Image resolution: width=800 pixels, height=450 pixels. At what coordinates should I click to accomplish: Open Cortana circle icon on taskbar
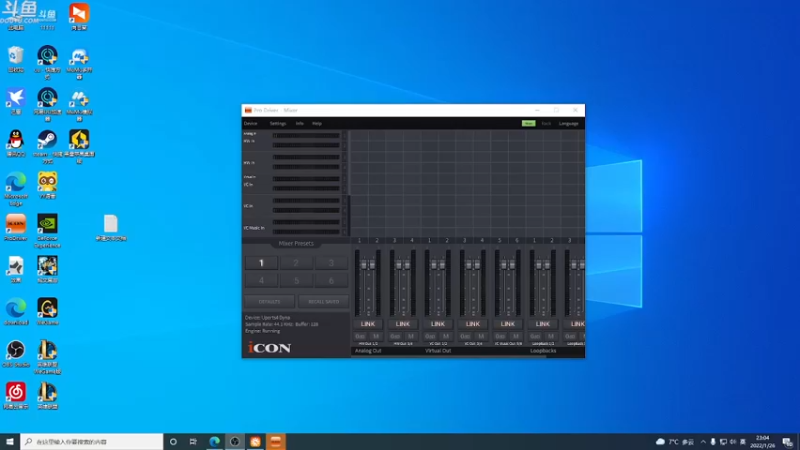click(x=173, y=441)
